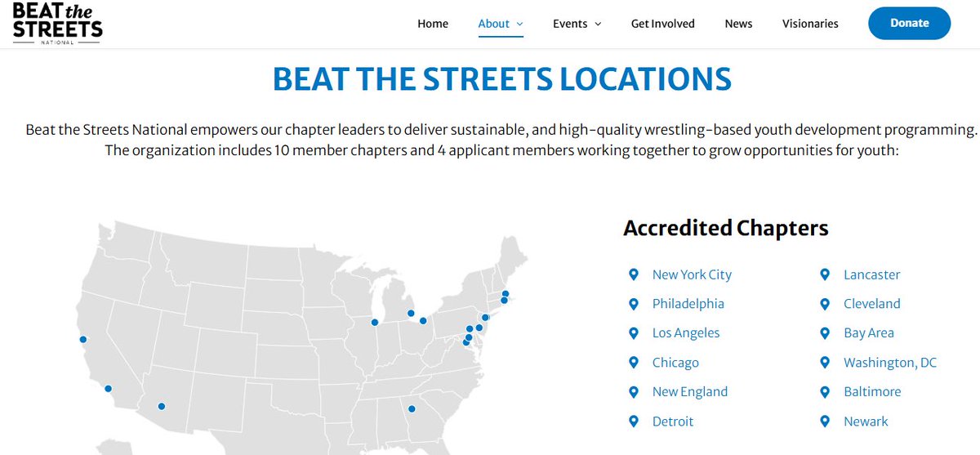Open the News page

pos(738,24)
